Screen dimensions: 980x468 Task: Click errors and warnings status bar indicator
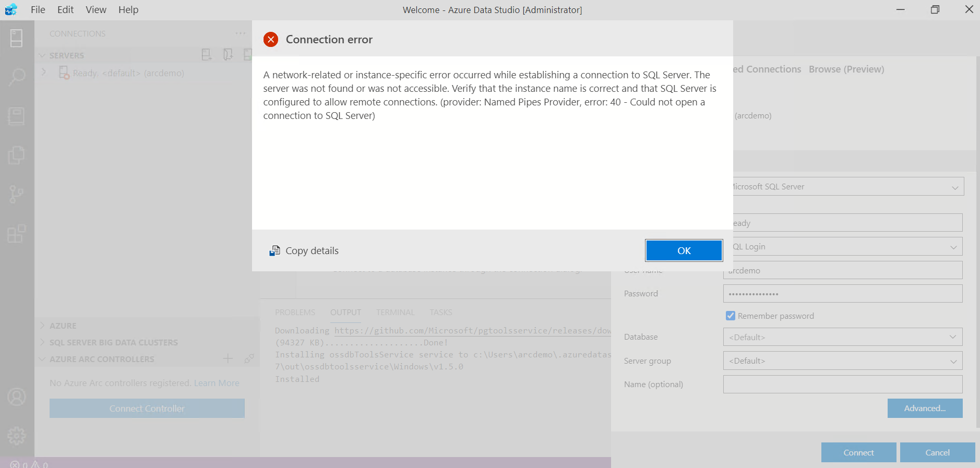click(x=29, y=464)
